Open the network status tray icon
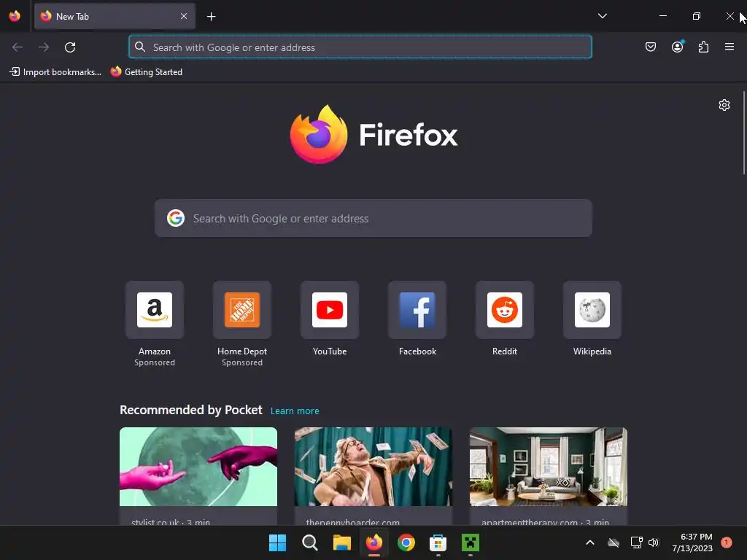This screenshot has height=560, width=747. (x=636, y=542)
